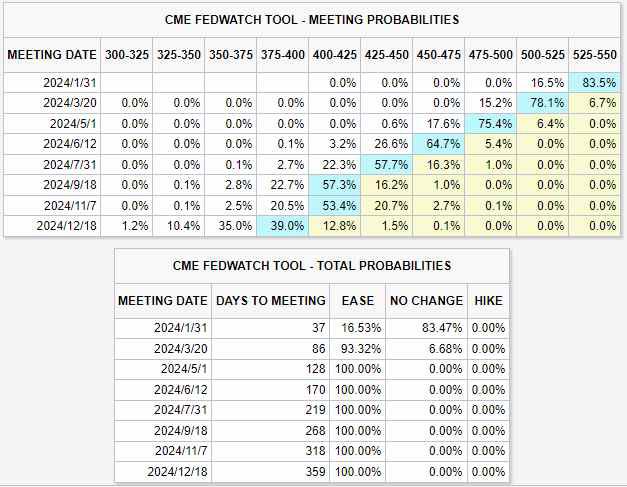Click the 375-400 column header
This screenshot has width=627, height=487.
[283, 54]
